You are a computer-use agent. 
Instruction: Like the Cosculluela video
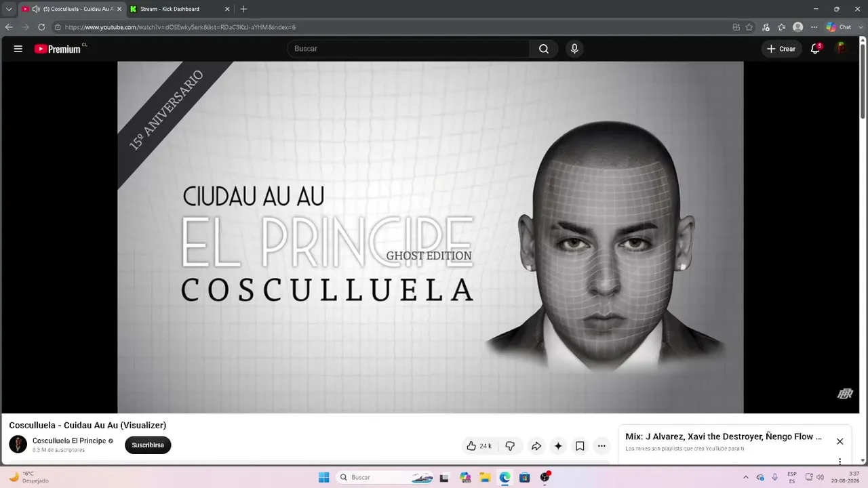[479, 446]
